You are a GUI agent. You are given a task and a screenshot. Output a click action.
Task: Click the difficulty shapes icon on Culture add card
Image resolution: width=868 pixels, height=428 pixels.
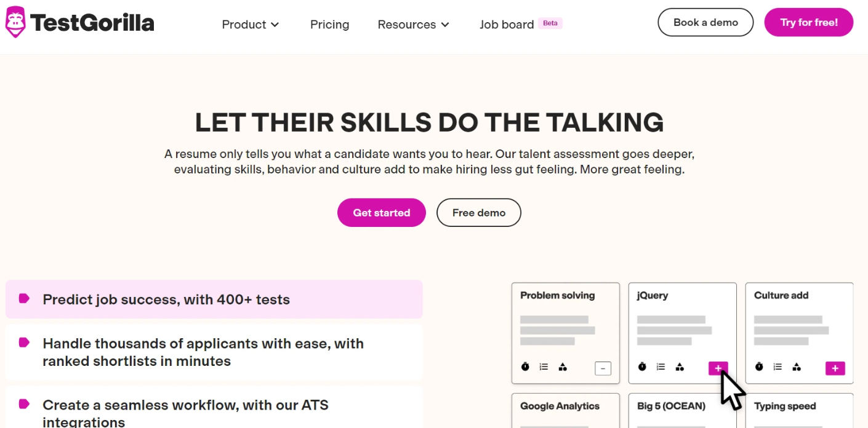(x=797, y=367)
